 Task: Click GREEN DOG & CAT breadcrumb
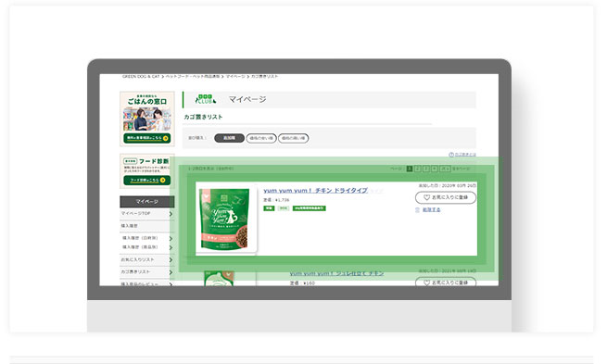[141, 77]
